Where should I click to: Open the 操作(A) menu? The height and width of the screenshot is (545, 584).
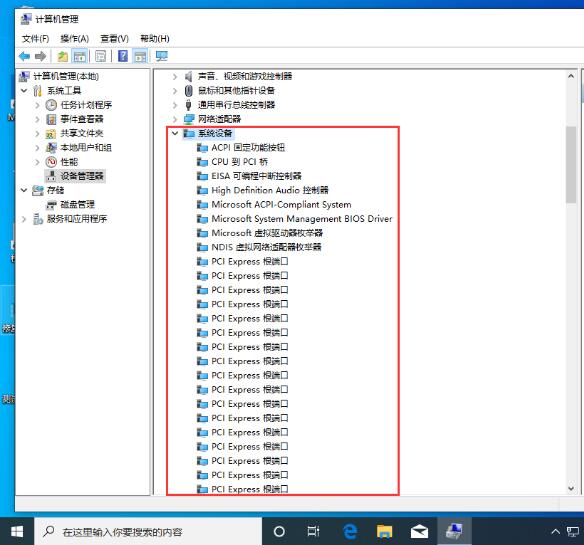(74, 38)
